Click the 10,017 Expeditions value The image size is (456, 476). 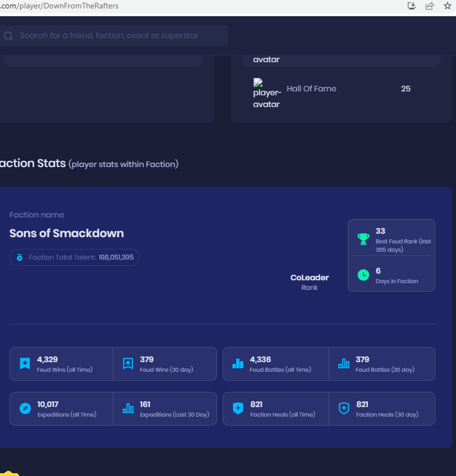48,404
